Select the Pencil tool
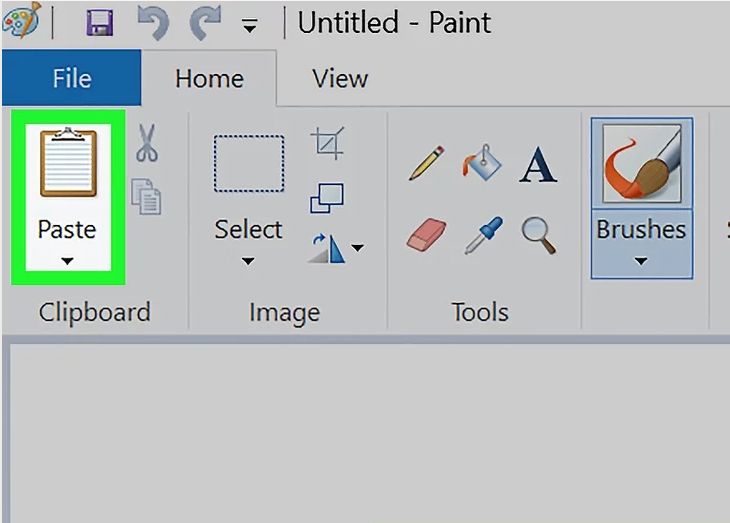 pos(426,163)
